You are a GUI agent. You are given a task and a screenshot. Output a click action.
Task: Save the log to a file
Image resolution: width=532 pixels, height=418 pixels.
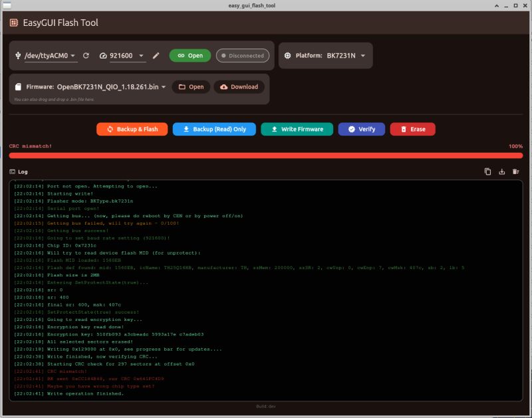502,171
